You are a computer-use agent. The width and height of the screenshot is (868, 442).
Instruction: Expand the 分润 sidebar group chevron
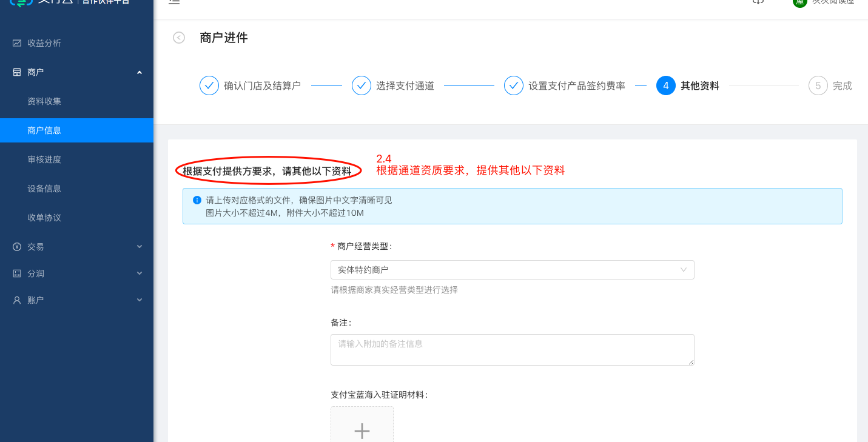tap(140, 273)
